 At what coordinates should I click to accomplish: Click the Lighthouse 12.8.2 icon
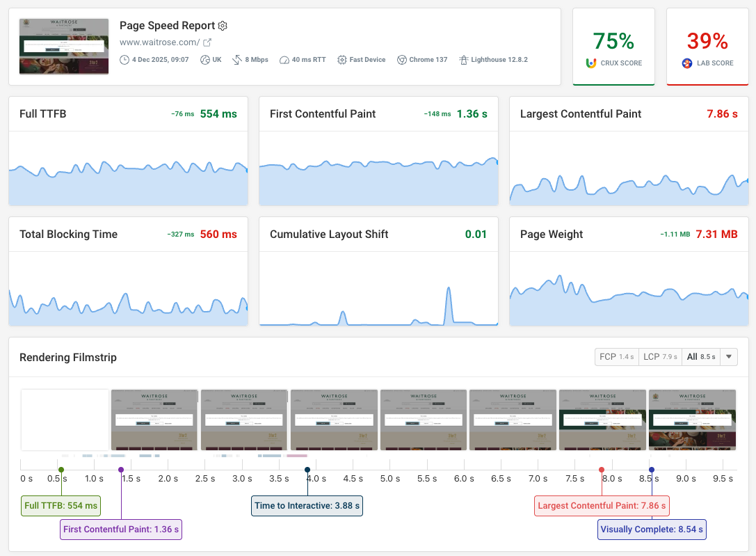point(463,60)
